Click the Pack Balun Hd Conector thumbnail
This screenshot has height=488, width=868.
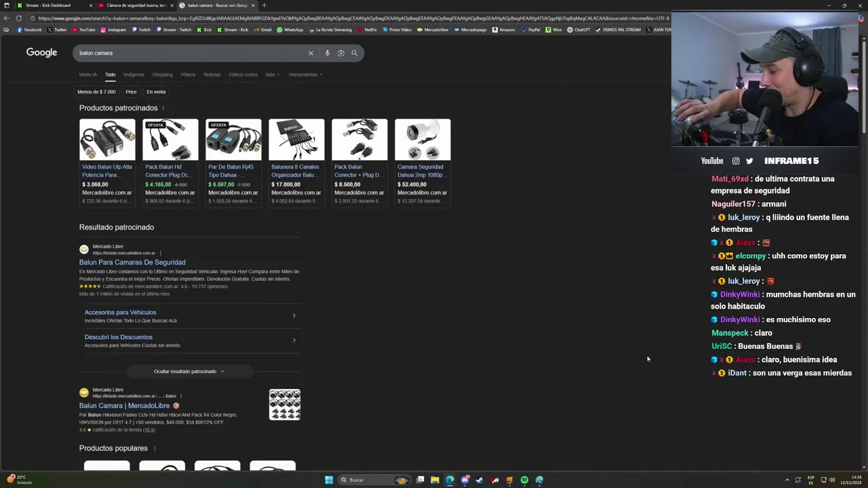170,140
